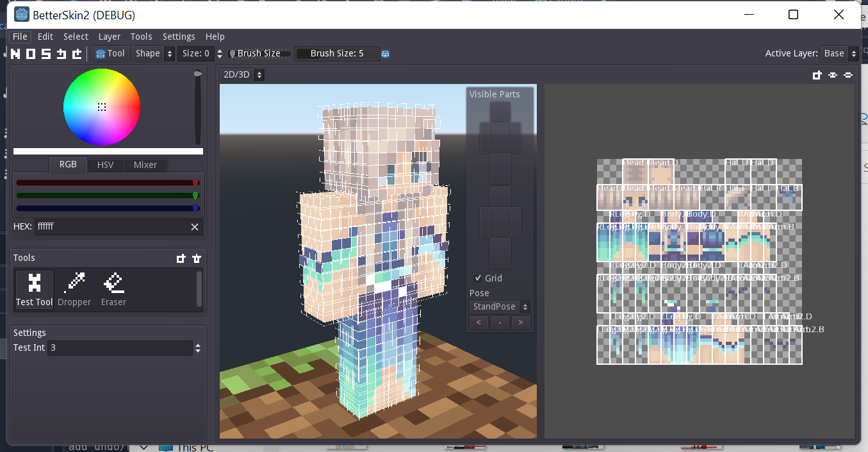Click the rightmost icon above the UV view

[848, 75]
